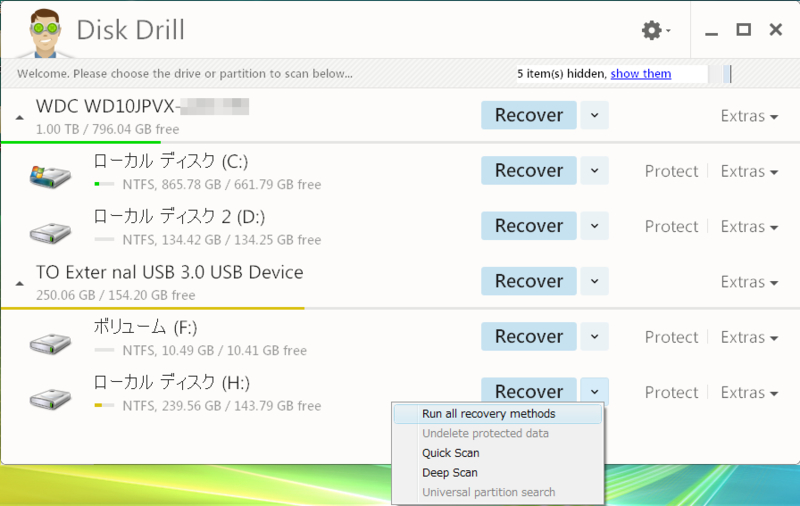Click the Disk Drill mascot logo

pyautogui.click(x=45, y=33)
